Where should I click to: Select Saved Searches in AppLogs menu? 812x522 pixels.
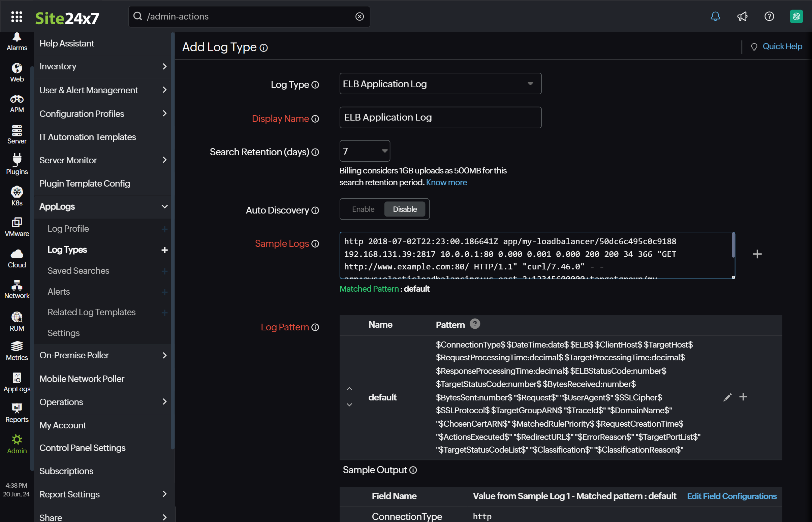tap(78, 271)
